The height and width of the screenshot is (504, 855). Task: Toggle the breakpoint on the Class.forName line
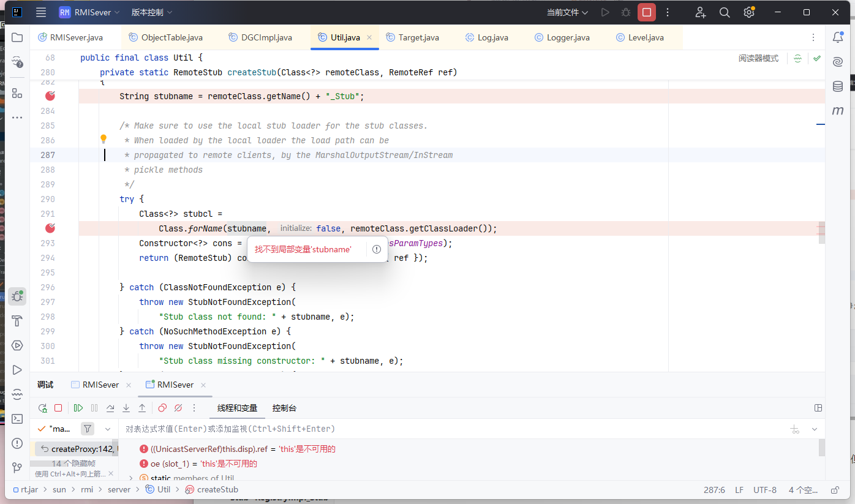pos(50,228)
